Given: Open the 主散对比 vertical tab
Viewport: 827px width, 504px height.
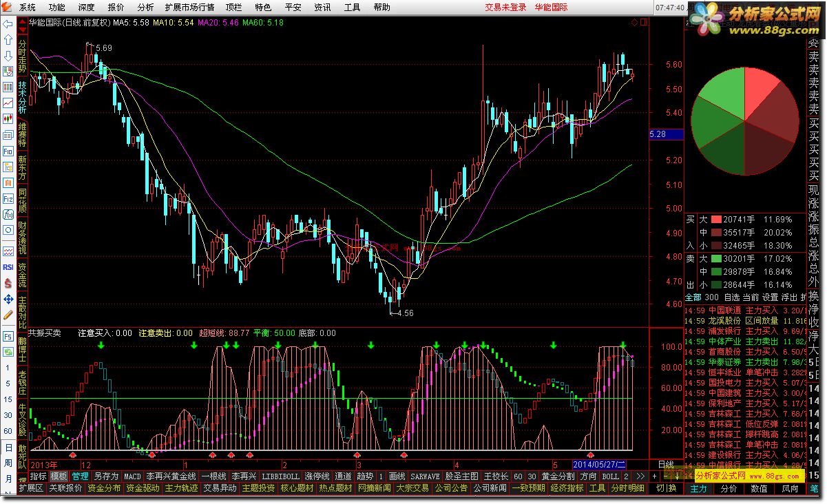Looking at the screenshot, I should tap(23, 313).
